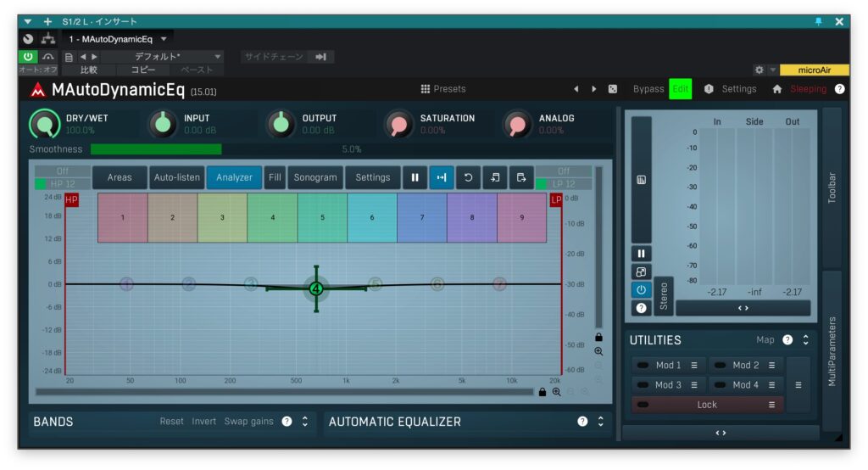Pause the analyzer in the EQ toolbar
868x470 pixels.
(415, 177)
